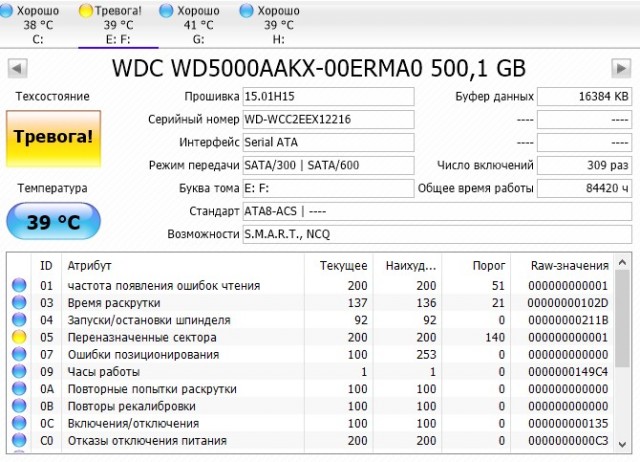Click the yellow Тревога! circle above E: F:

pyautogui.click(x=86, y=11)
